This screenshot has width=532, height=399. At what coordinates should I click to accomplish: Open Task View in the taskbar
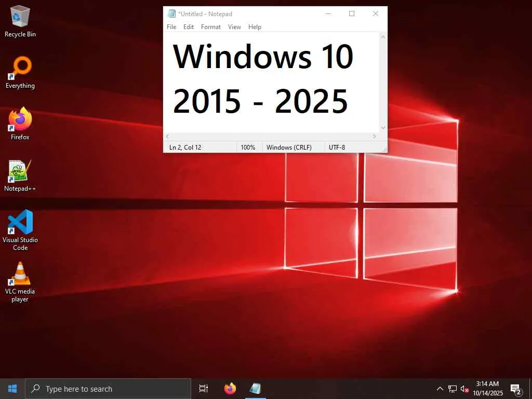coord(204,389)
